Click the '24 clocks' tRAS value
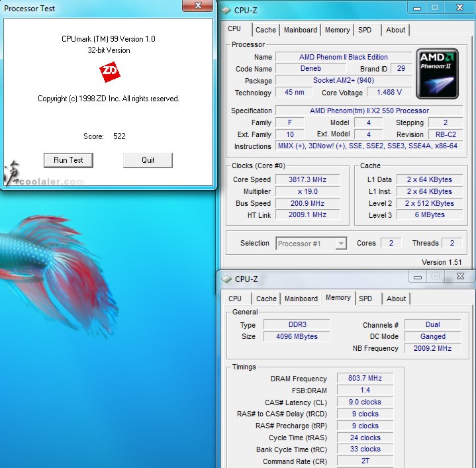Viewport: 476px width, 468px height. pyautogui.click(x=365, y=438)
